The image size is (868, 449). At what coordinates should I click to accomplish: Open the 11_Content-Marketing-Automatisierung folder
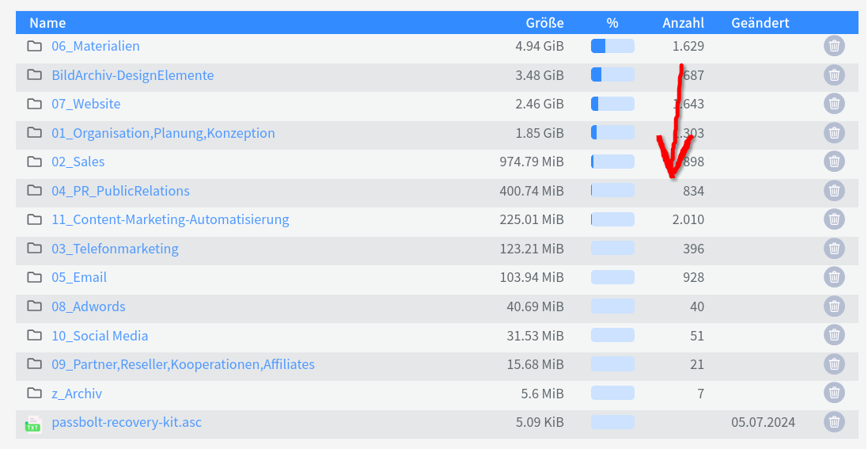pos(170,219)
